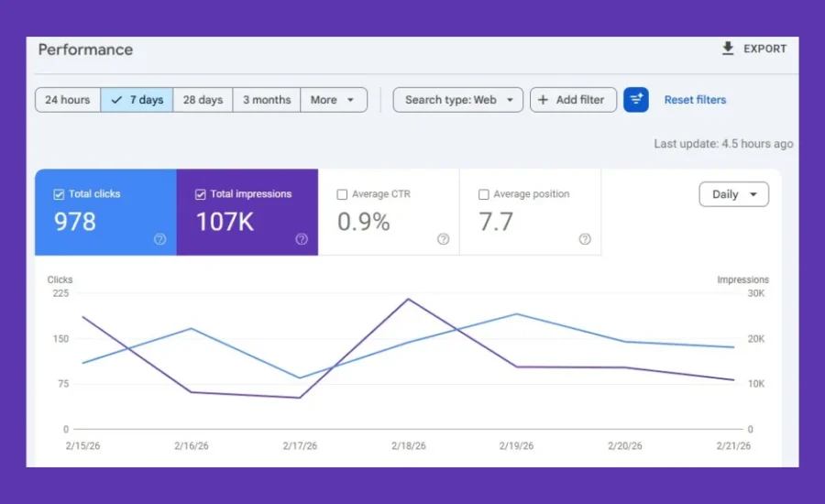Uncheck the Total impressions checkbox
Viewport: 825px width, 504px height.
(201, 194)
